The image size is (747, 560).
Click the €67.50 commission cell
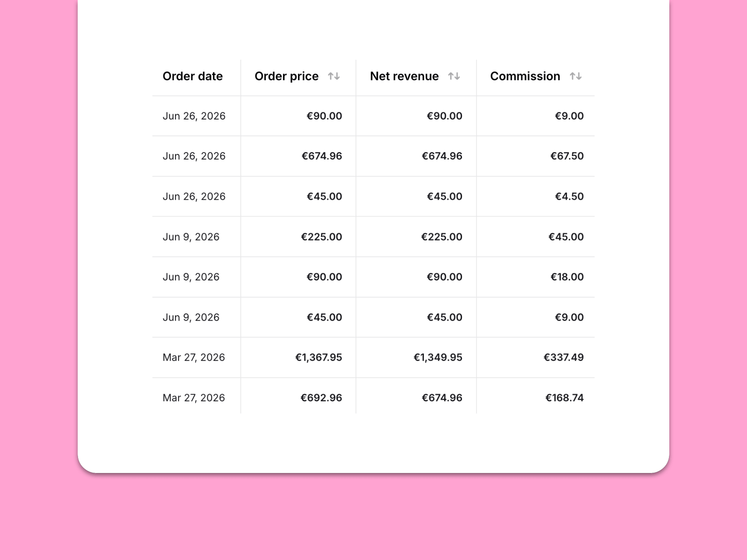pyautogui.click(x=536, y=156)
